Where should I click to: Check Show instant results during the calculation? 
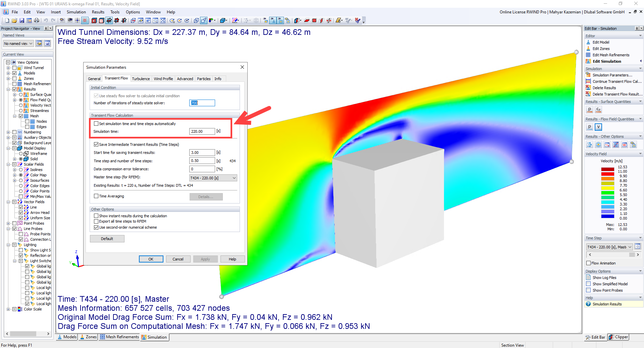[96, 216]
